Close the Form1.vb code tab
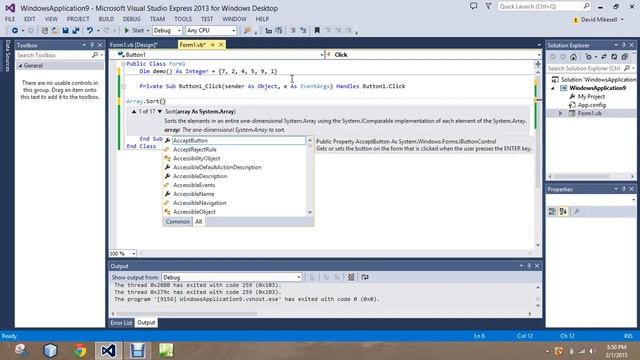Image resolution: width=640 pixels, height=360 pixels. click(221, 45)
